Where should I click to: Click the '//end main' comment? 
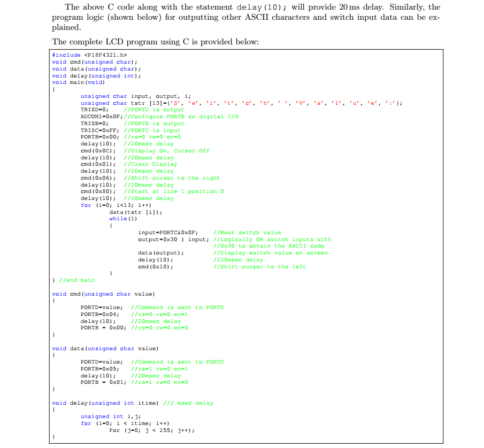click(77, 280)
